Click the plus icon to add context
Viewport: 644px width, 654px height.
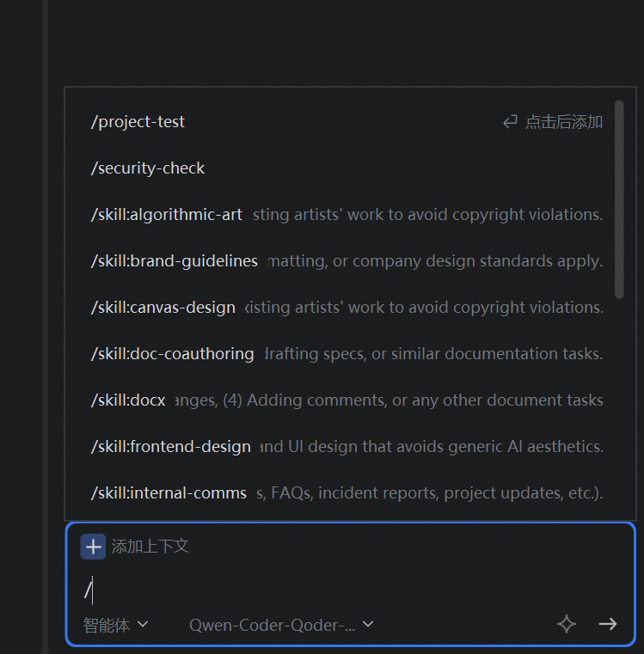(x=93, y=546)
